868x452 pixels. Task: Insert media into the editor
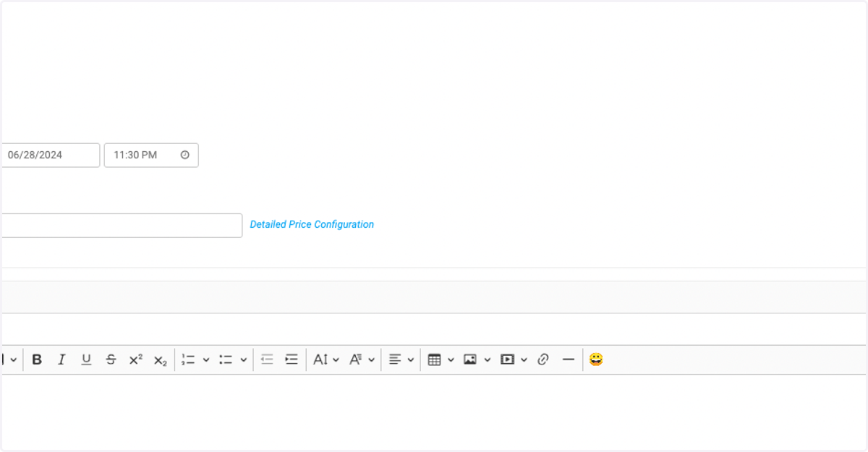click(x=507, y=359)
